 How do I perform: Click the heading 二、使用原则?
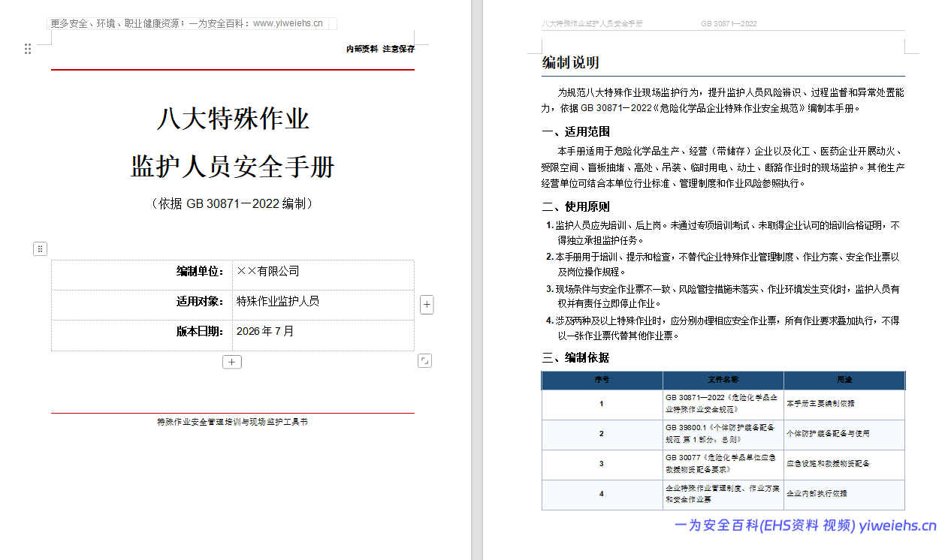(x=576, y=207)
